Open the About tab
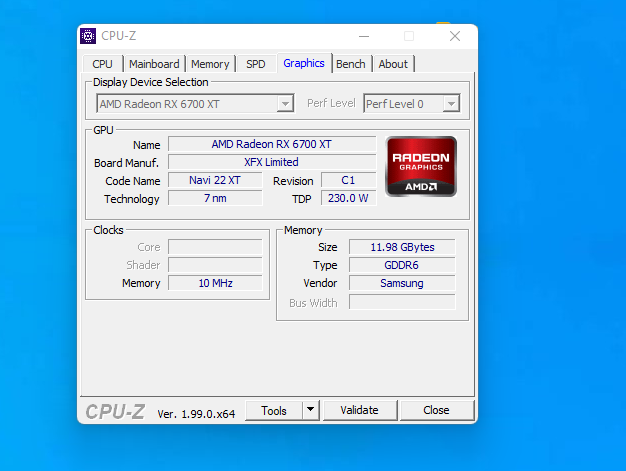626x471 pixels. click(x=393, y=64)
